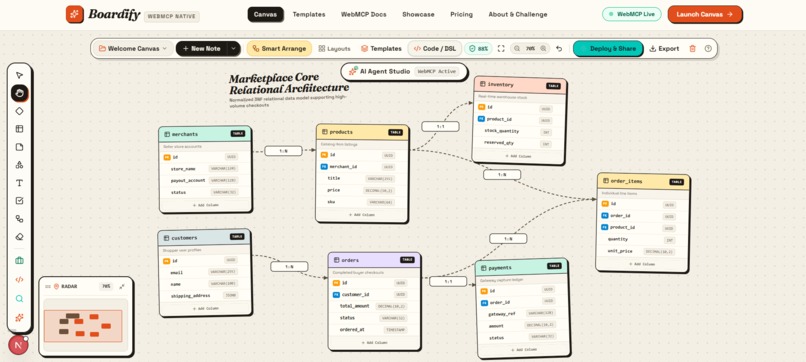Run Smart Arrange

tap(279, 48)
